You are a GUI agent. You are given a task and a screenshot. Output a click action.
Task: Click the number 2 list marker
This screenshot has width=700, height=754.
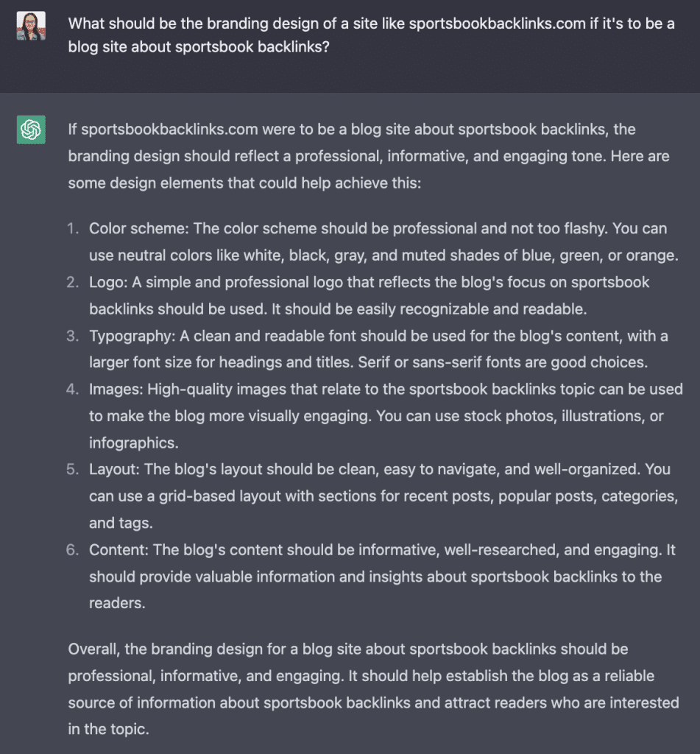[72, 282]
